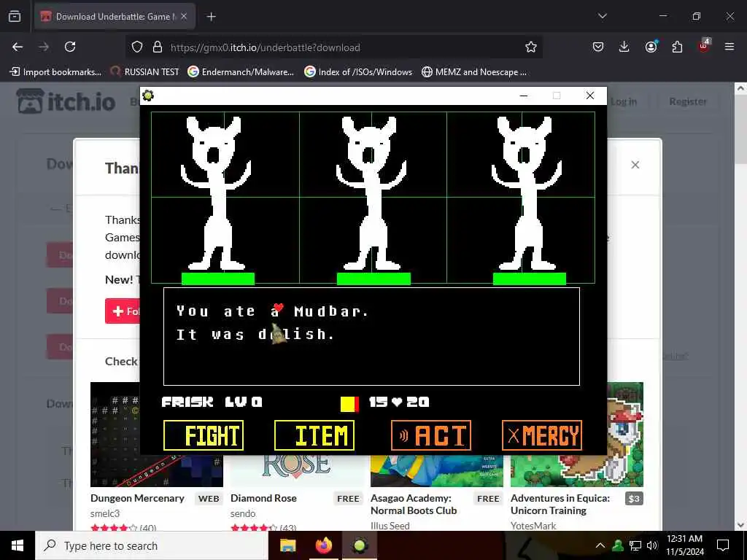Expand the list all tabs dropdown arrow
The height and width of the screenshot is (560, 747).
602,16
